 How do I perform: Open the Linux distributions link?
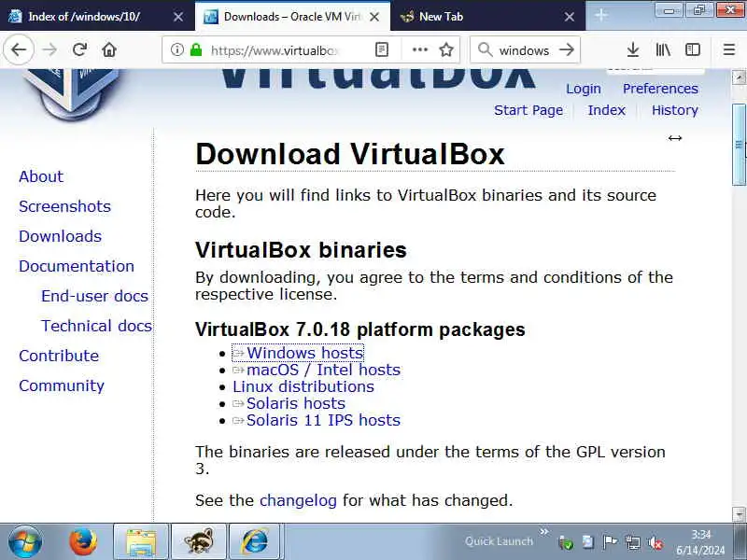[x=303, y=386]
